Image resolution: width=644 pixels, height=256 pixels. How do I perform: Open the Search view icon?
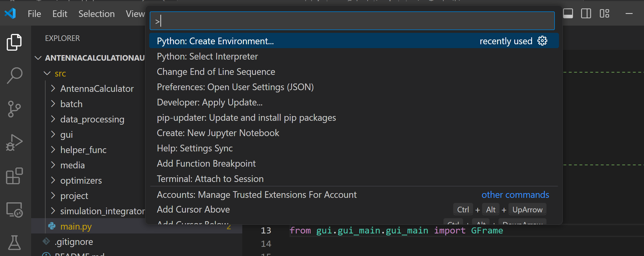(x=14, y=75)
